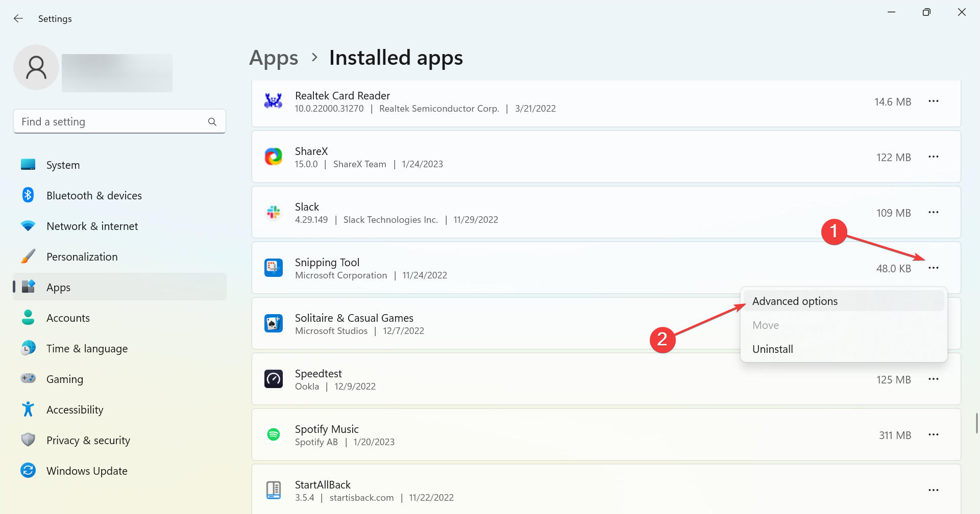Click the Bluetooth icon in sidebar
Viewport: 980px width, 514px height.
coord(28,195)
